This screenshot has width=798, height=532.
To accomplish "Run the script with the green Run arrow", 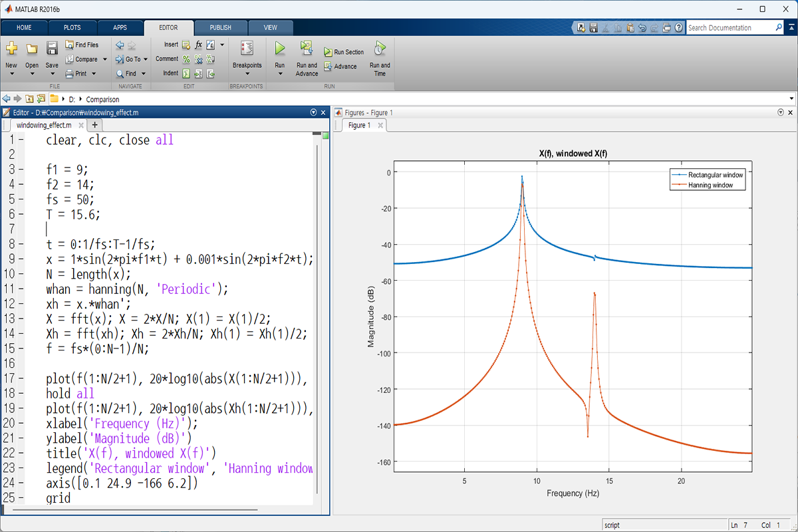I will pos(279,49).
